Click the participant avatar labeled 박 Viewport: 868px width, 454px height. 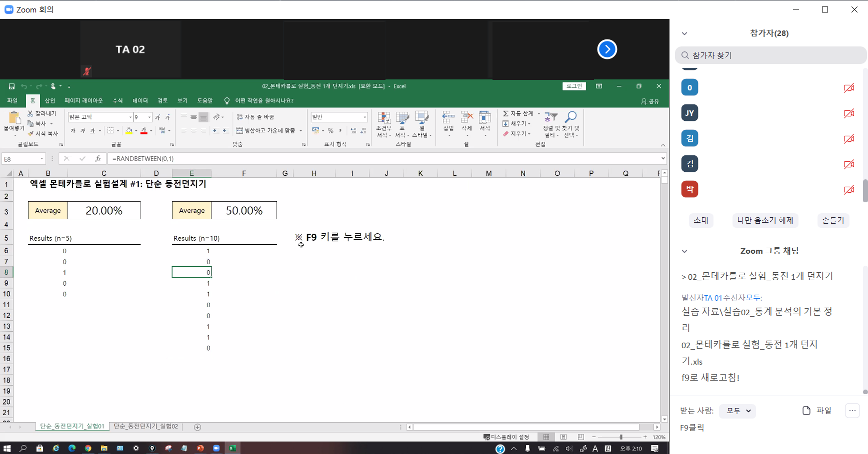pyautogui.click(x=689, y=189)
